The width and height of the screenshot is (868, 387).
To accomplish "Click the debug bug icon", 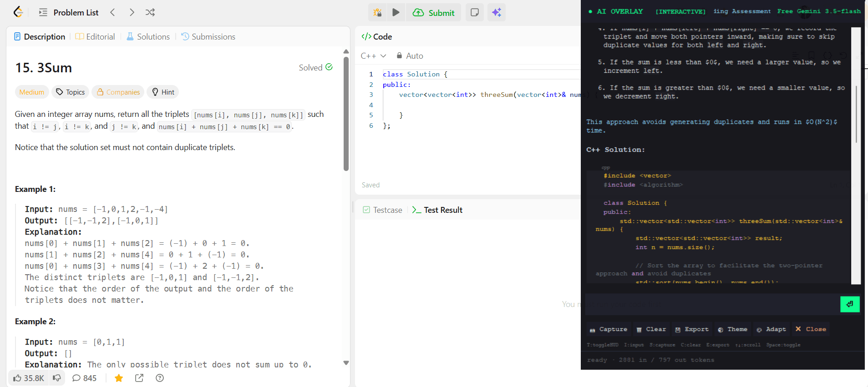I will 377,12.
